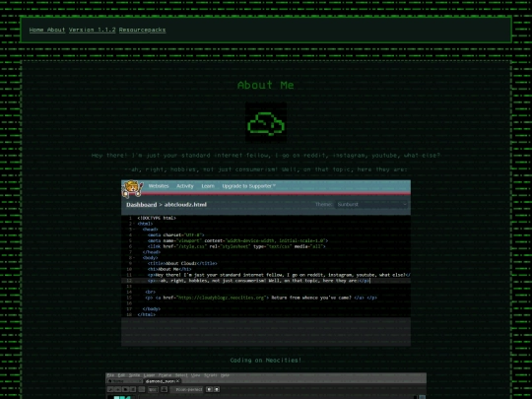
Task: Click the abtcloudz.html file name in the breadcrumb
Action: pos(185,205)
